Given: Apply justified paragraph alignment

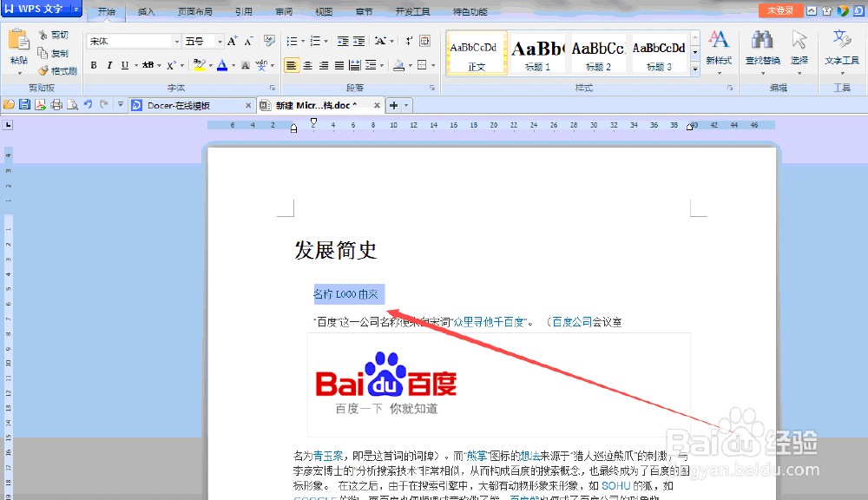Looking at the screenshot, I should pos(339,65).
